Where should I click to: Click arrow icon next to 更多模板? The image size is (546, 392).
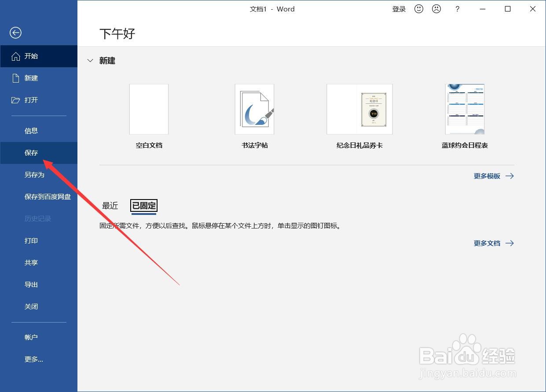pyautogui.click(x=509, y=176)
